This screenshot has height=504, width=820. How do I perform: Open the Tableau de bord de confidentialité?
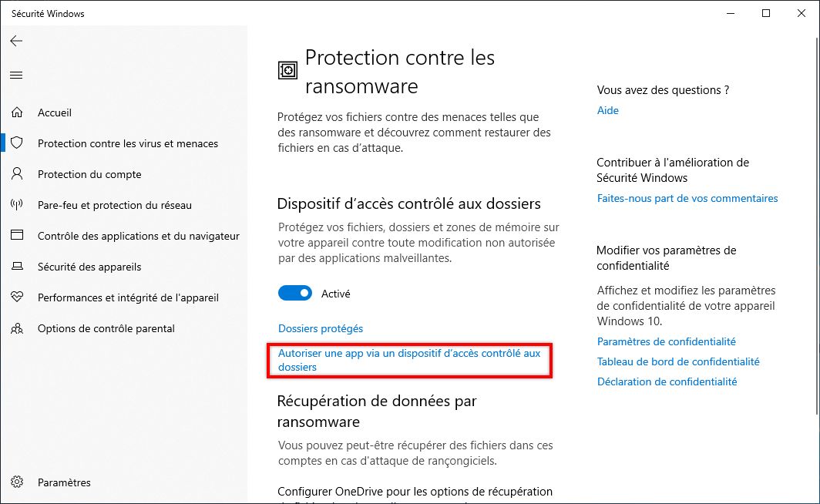pyautogui.click(x=678, y=361)
